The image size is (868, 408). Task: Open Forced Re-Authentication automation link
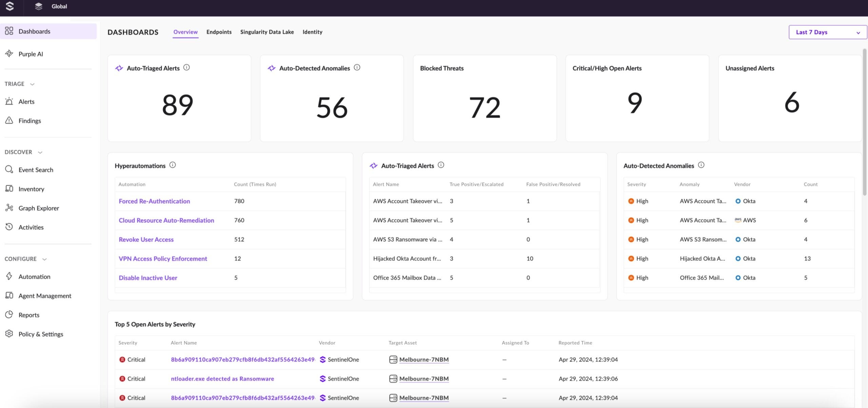point(154,201)
